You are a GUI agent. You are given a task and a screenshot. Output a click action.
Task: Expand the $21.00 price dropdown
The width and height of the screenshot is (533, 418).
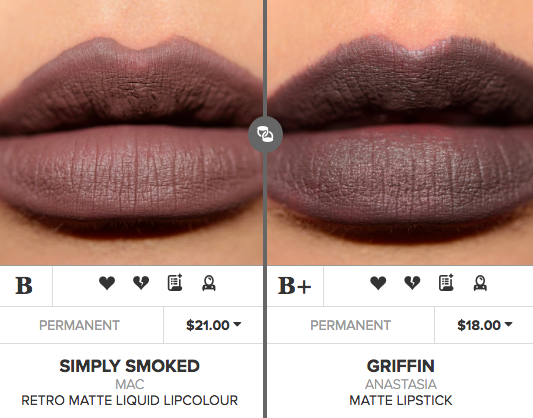click(213, 325)
